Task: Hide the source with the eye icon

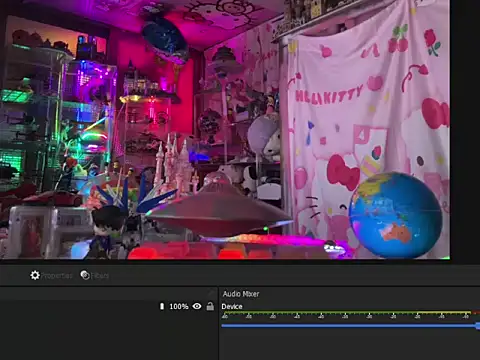Action: [x=197, y=306]
